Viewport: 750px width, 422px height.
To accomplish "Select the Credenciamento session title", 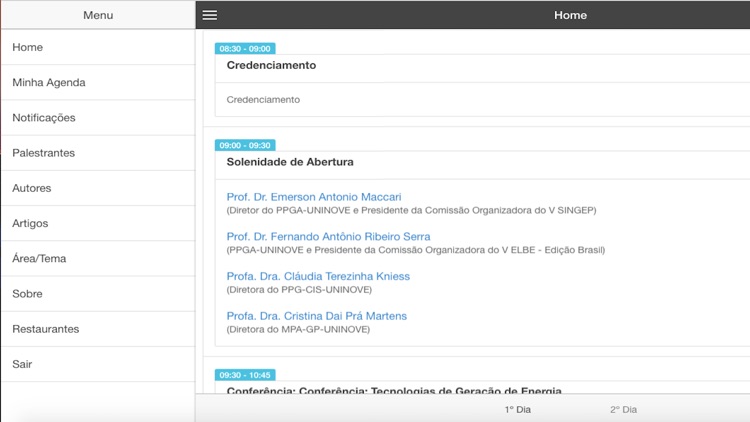I will click(271, 66).
